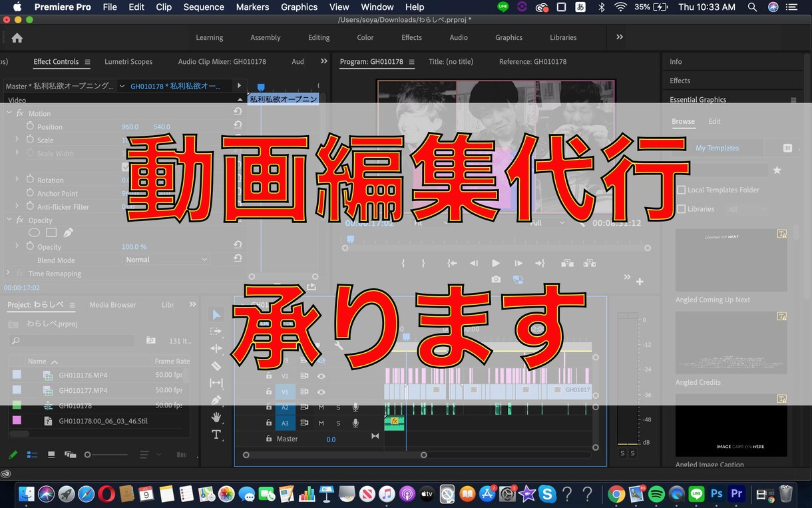Switch to the Edit tab in Essential Graphics
This screenshot has width=812, height=508.
714,121
